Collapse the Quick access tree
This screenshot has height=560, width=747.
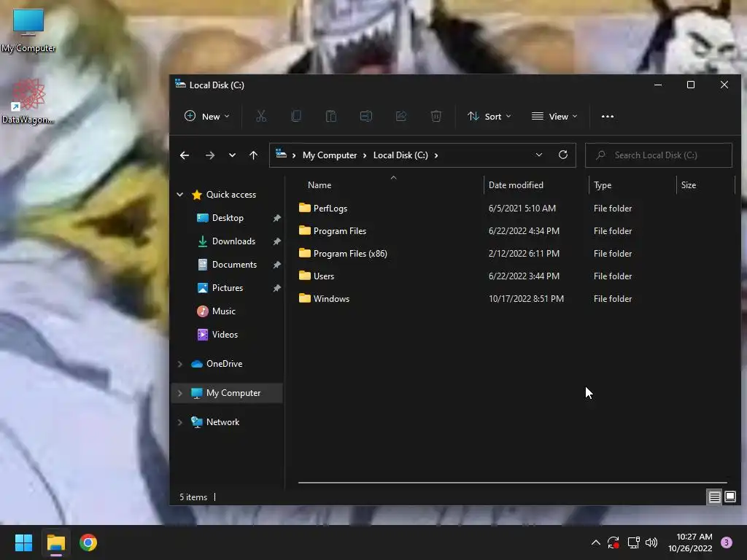point(180,194)
